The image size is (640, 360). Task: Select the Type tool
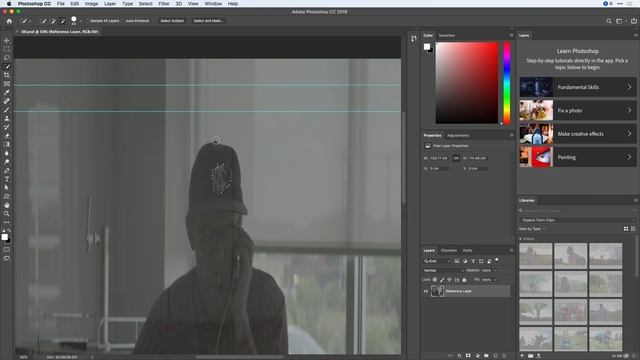point(7,179)
